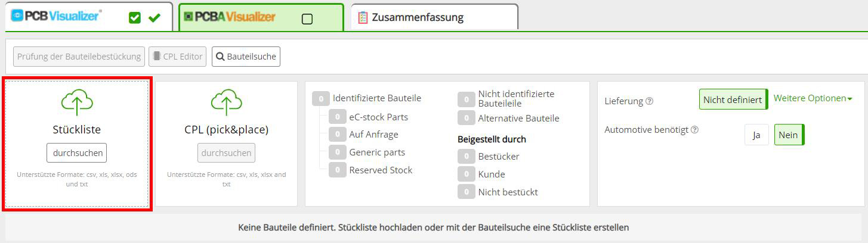Click the CPL pick&place cloud upload icon
Viewport: 868px width, 243px height.
tap(226, 102)
